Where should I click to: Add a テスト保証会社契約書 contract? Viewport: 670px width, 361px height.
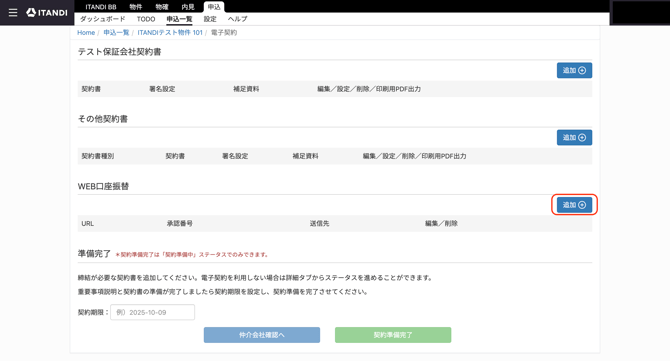[574, 70]
